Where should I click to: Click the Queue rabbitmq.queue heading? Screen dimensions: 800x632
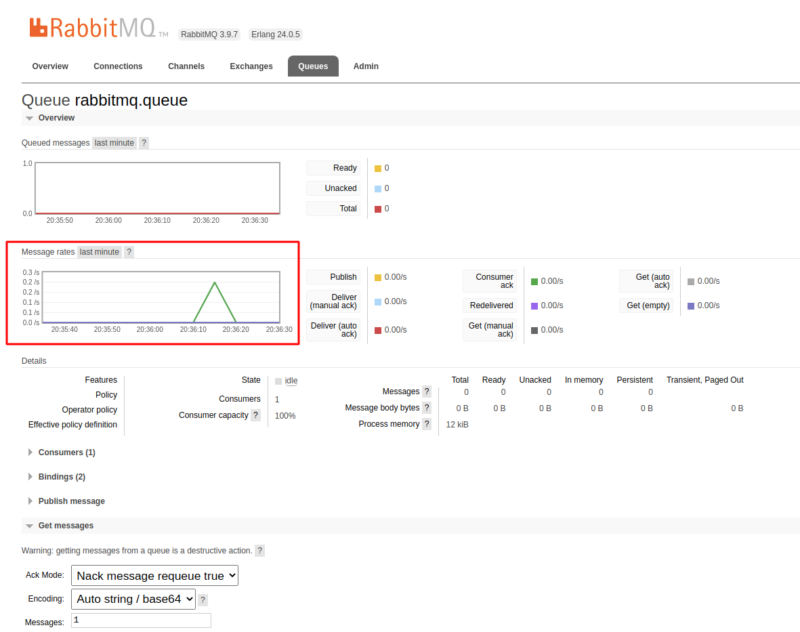[x=105, y=100]
